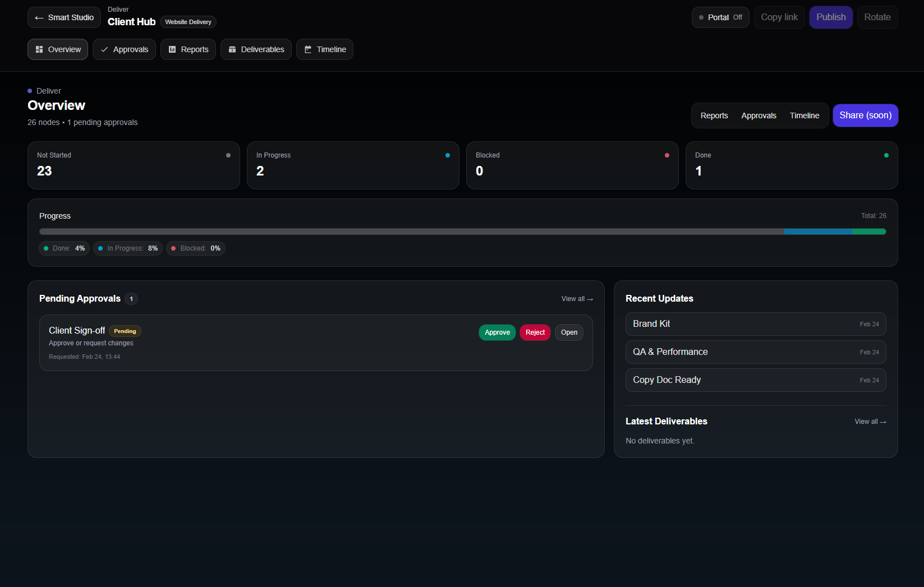Switch to the Approvals tab in Overview
924x587 pixels.
click(x=758, y=115)
